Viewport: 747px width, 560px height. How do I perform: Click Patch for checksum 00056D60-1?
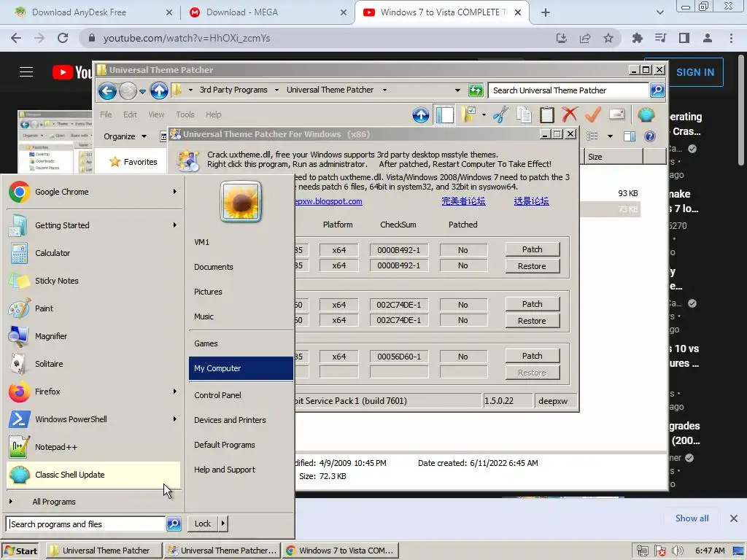click(532, 356)
